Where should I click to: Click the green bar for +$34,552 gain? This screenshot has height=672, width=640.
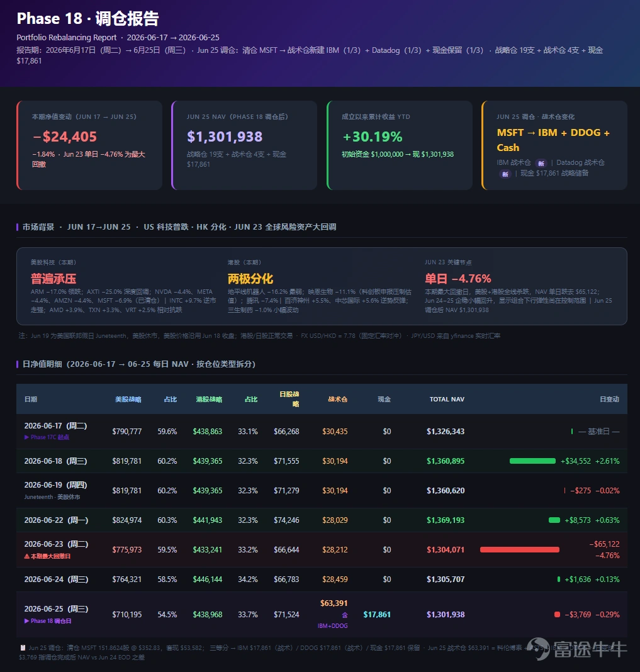coord(532,461)
